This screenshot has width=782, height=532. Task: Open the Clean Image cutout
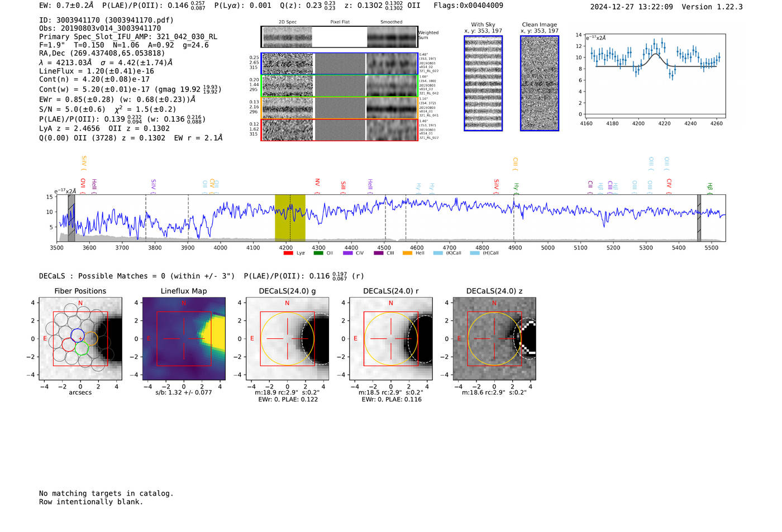pos(540,83)
